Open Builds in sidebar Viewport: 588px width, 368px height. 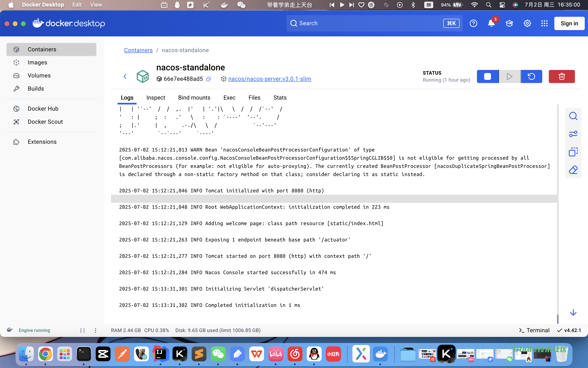click(51, 89)
